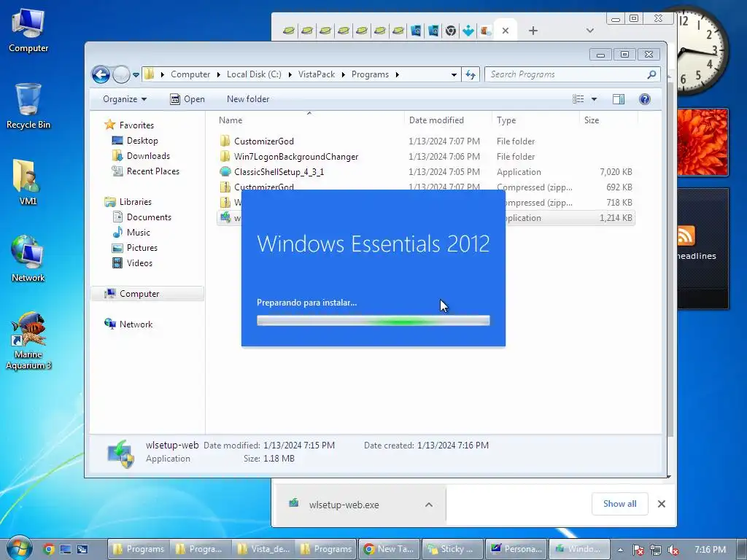
Task: Click the magnifier in Search Programs box
Action: 651,74
